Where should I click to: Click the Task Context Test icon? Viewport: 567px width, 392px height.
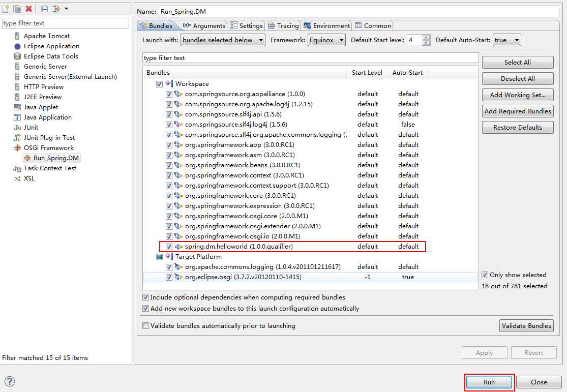coord(17,168)
